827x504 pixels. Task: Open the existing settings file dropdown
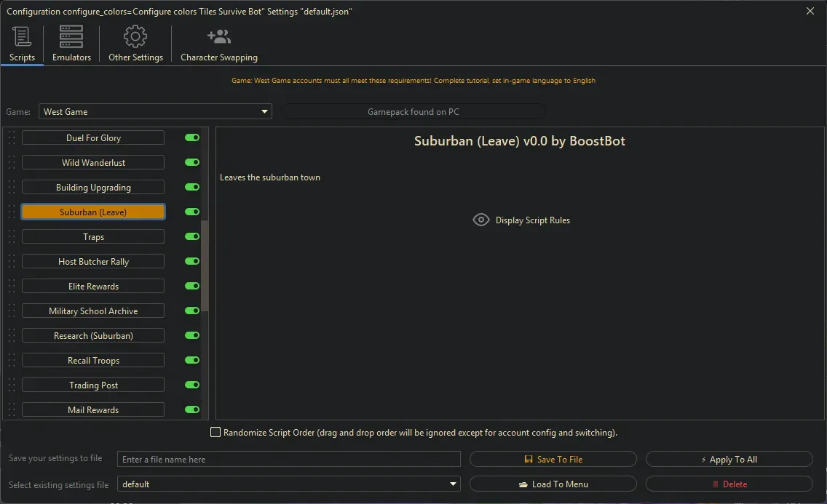pyautogui.click(x=454, y=484)
